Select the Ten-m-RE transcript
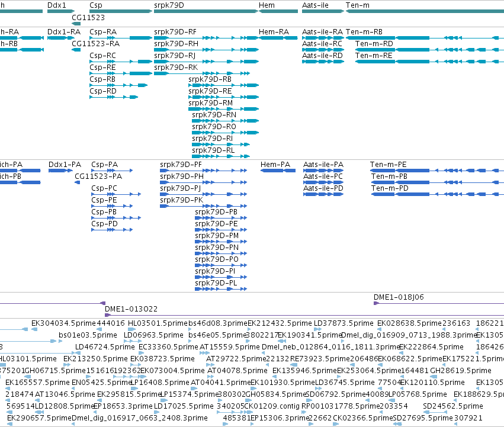 (x=429, y=62)
